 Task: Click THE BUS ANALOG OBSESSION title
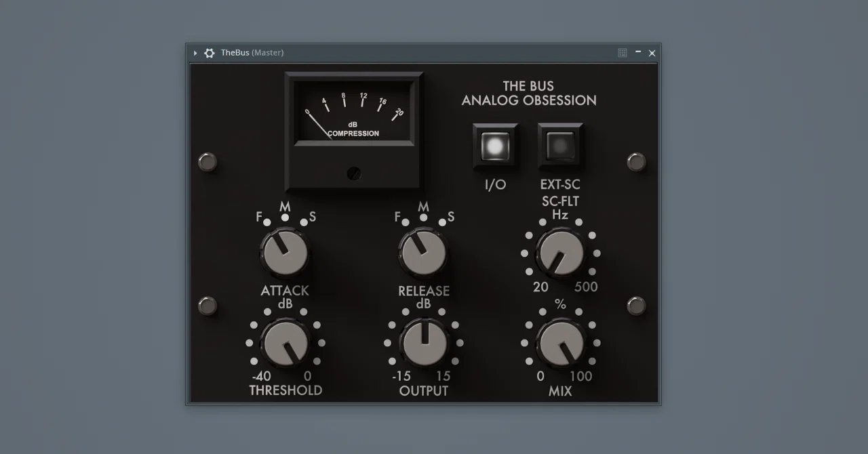[x=529, y=94]
